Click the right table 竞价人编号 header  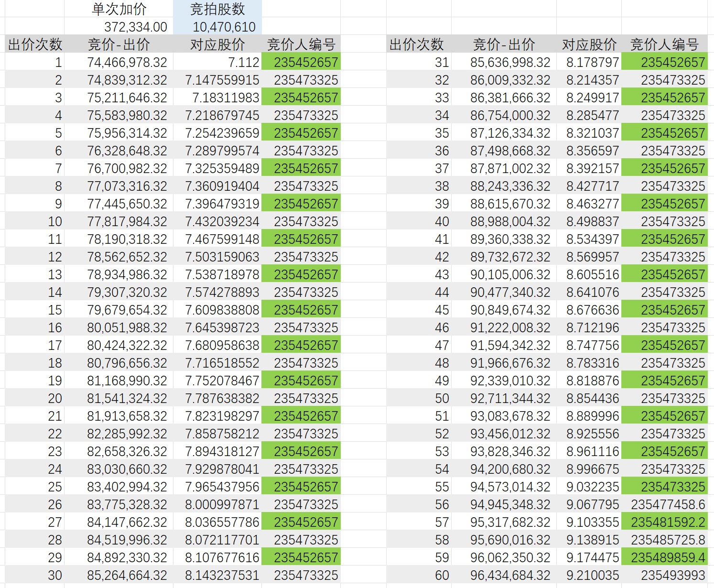coord(664,44)
